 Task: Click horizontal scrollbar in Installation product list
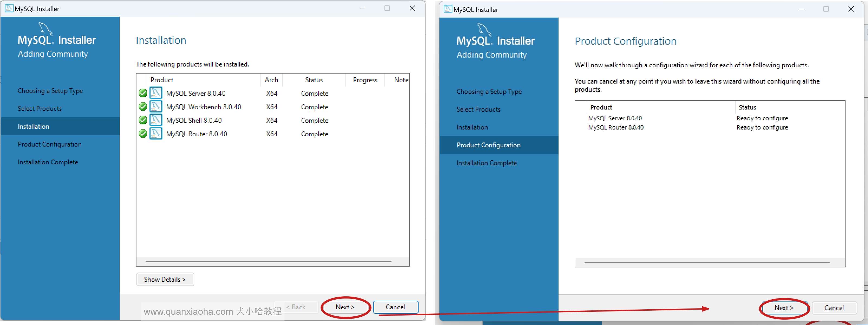click(x=268, y=261)
